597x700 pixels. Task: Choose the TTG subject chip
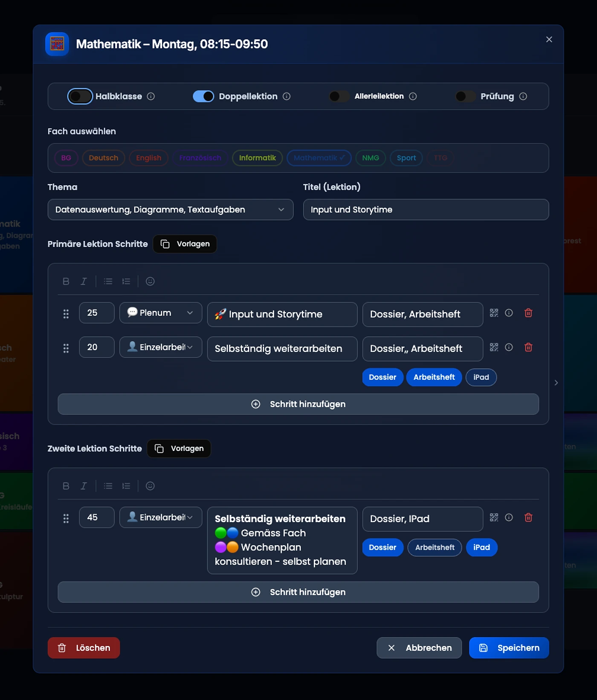441,158
